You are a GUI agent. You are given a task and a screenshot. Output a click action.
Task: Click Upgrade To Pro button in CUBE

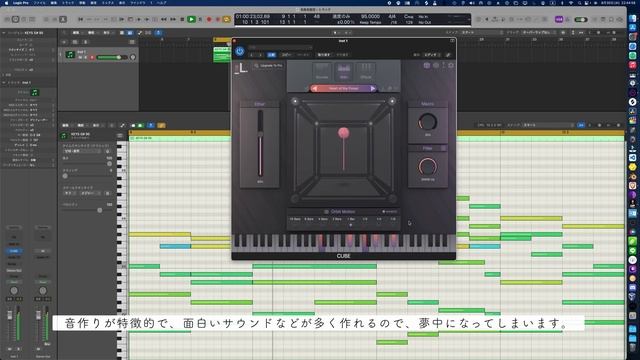click(x=269, y=65)
